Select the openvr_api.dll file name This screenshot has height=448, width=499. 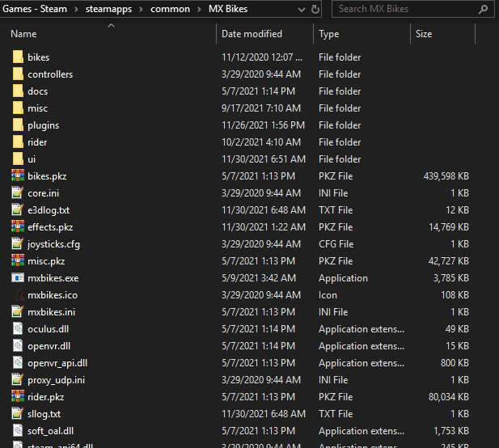coord(57,363)
